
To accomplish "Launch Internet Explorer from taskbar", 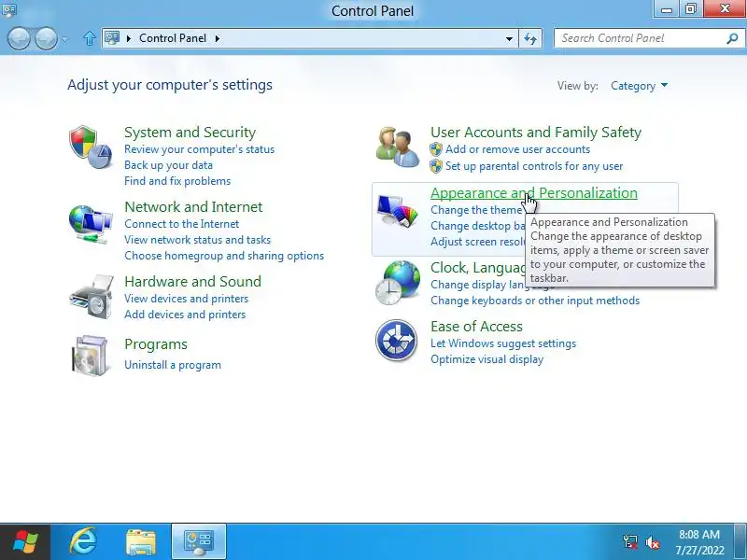I will click(x=83, y=542).
